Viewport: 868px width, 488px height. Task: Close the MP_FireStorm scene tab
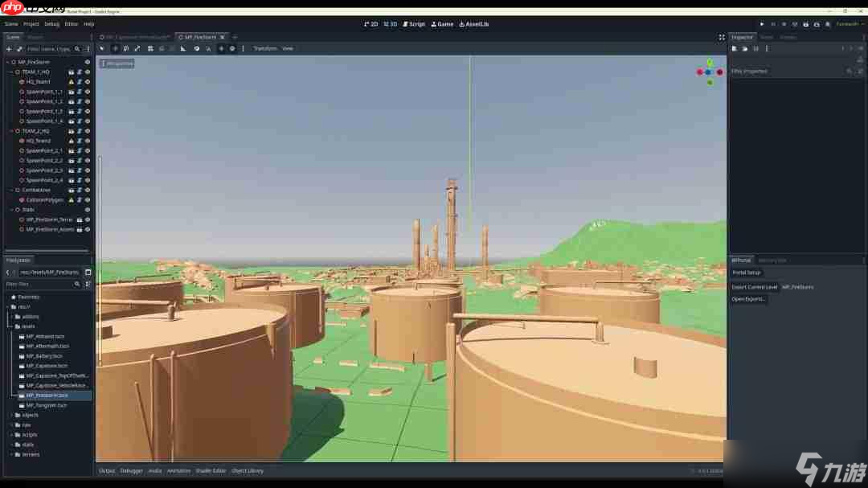(223, 37)
